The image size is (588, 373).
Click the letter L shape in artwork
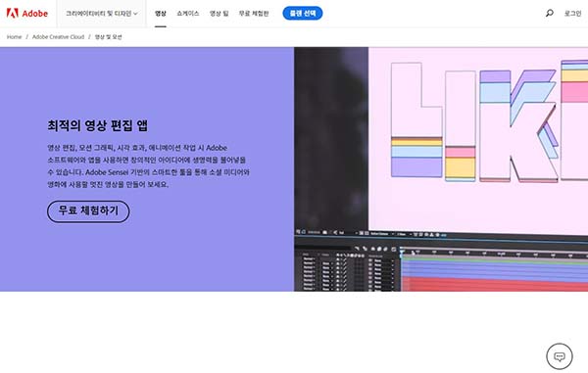416,119
